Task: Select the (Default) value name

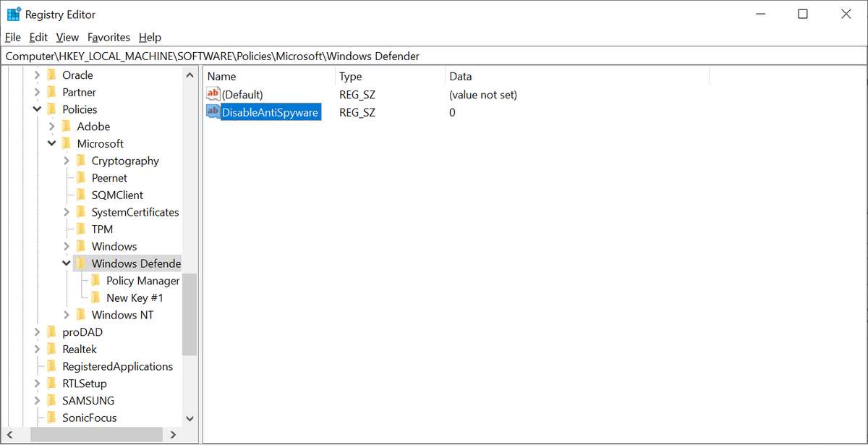Action: (242, 95)
